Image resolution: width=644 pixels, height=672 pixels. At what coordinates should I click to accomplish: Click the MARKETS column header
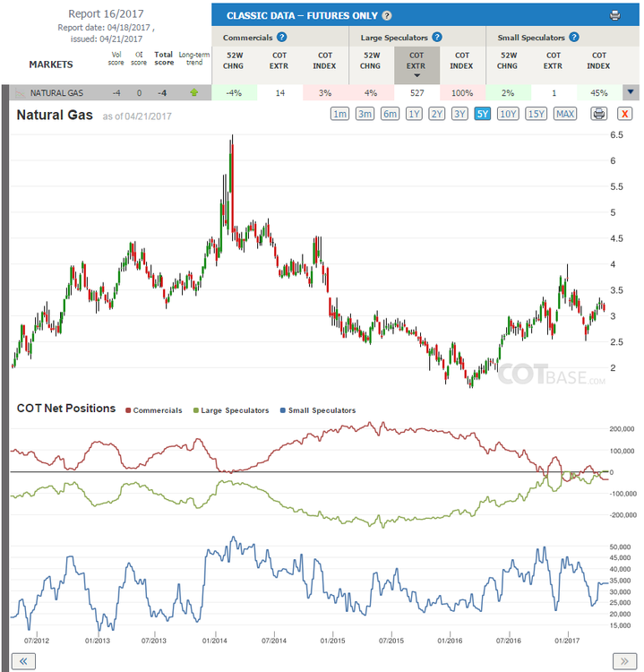pyautogui.click(x=51, y=65)
